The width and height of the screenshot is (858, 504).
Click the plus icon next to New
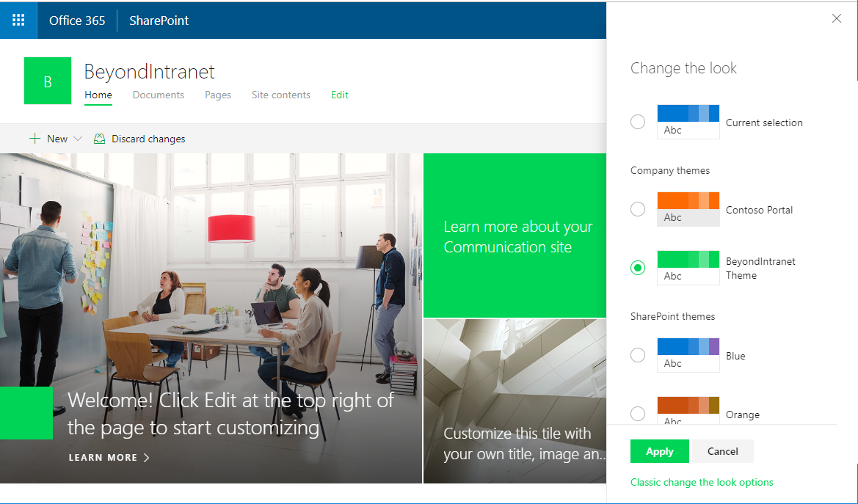click(x=34, y=139)
